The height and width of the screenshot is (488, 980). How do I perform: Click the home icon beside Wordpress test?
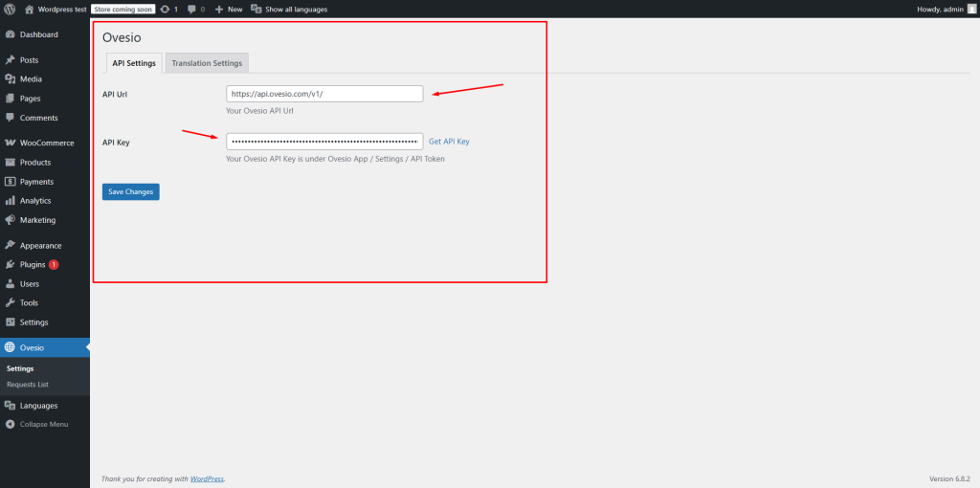[x=30, y=10]
